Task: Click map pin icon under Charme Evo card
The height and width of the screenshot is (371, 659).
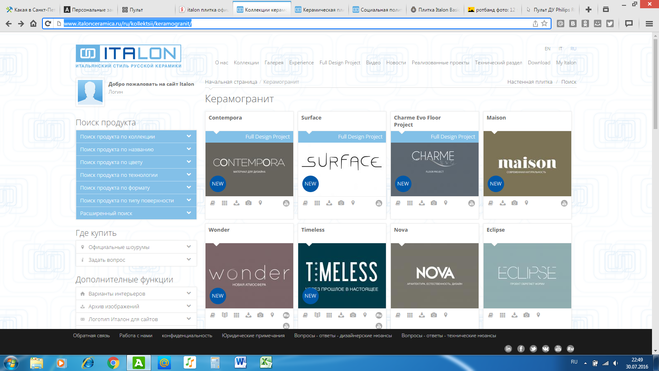Action: 445,203
